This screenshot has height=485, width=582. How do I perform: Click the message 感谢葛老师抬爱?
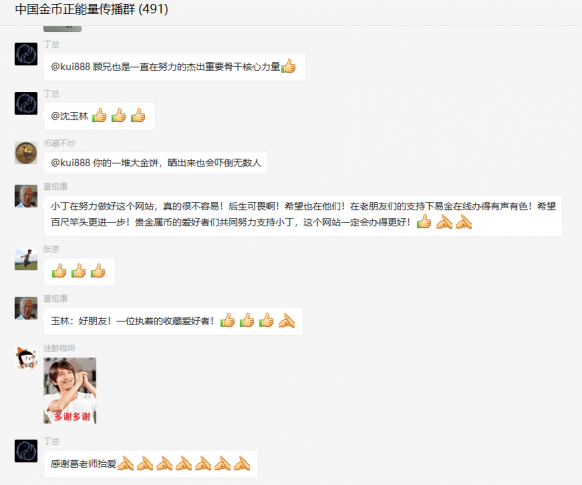[x=151, y=464]
